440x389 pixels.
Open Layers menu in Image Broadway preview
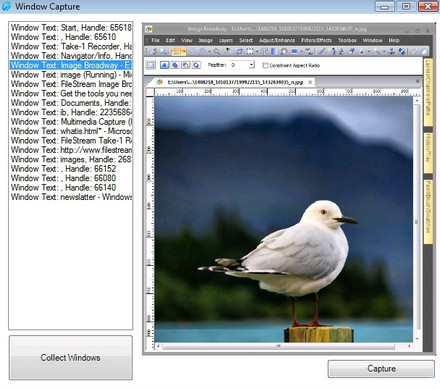pyautogui.click(x=226, y=40)
